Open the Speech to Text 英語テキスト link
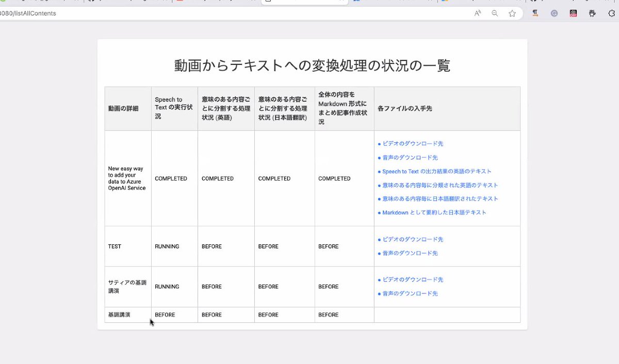The width and height of the screenshot is (619, 364). pyautogui.click(x=435, y=171)
